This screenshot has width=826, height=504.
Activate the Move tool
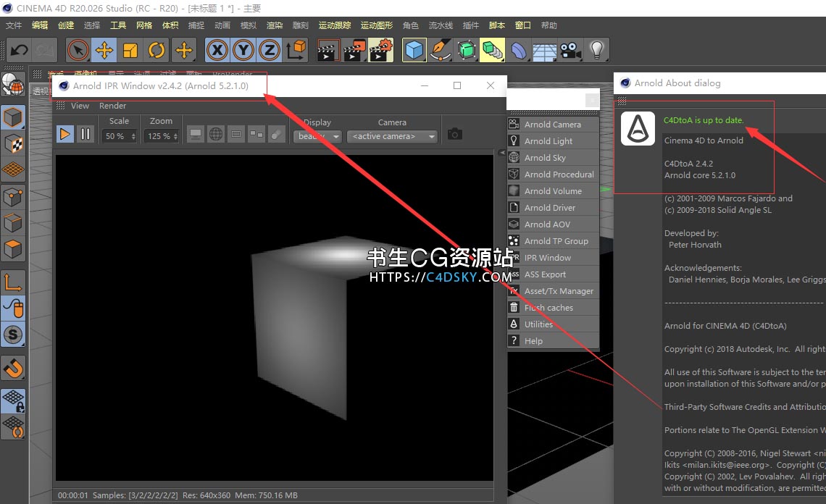[x=104, y=50]
